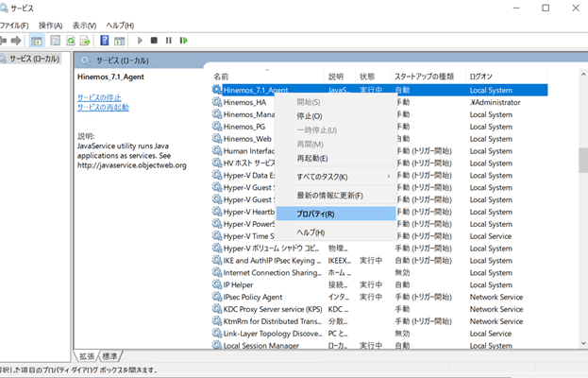Image resolution: width=588 pixels, height=378 pixels.
Task: Click the refresh toolbar icon
Action: coord(71,41)
